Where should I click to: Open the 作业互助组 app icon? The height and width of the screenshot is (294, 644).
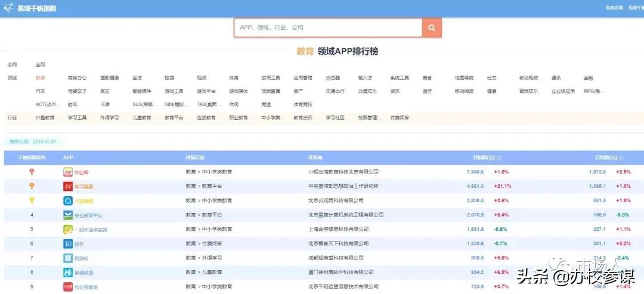[68, 287]
